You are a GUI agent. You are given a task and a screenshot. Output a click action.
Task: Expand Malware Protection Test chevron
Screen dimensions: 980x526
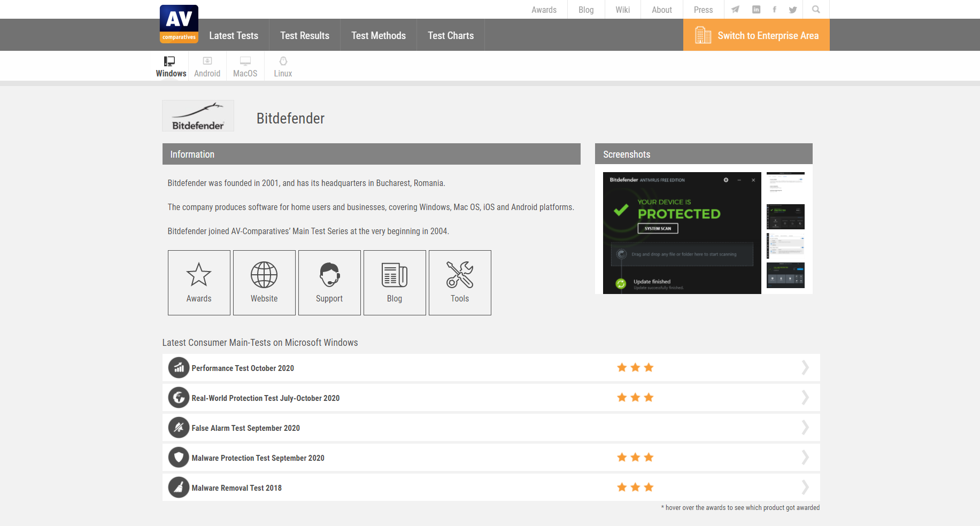coord(805,458)
